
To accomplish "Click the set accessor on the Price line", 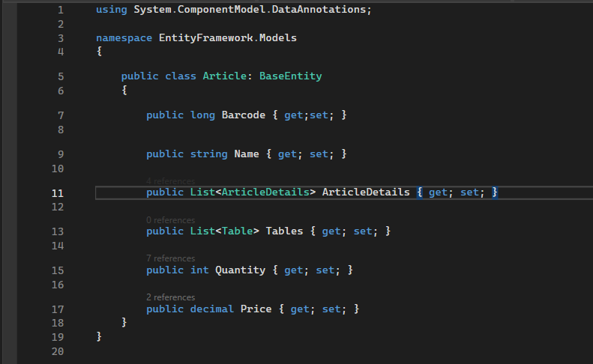I will [331, 309].
